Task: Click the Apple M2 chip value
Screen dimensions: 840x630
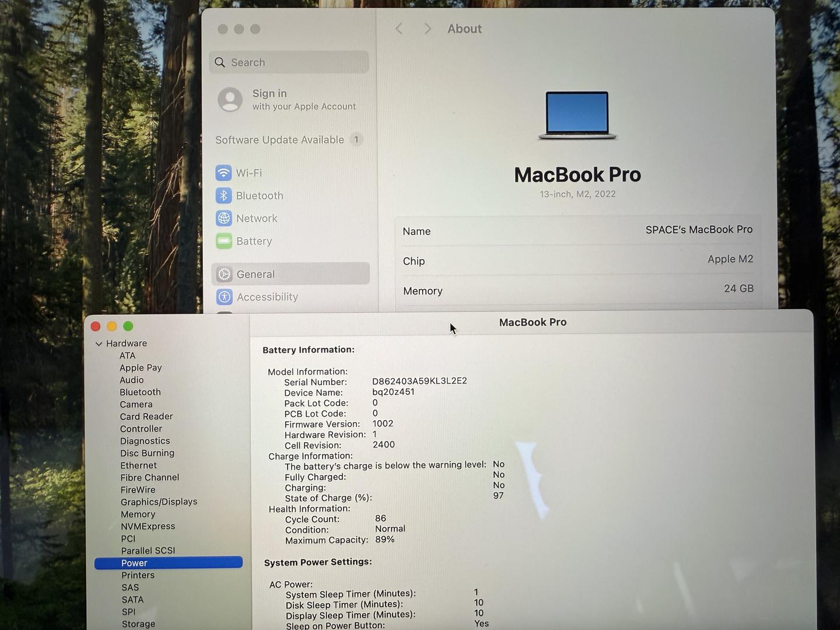Action: pyautogui.click(x=730, y=259)
